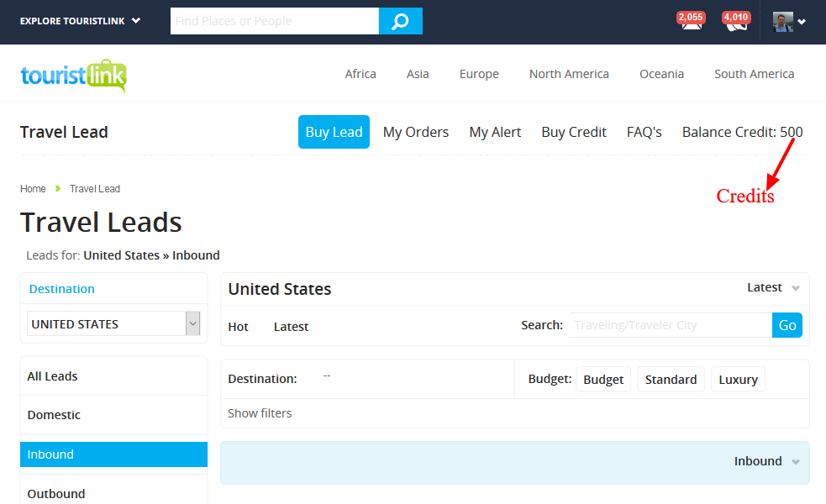Open the FAQ's page

pos(644,132)
